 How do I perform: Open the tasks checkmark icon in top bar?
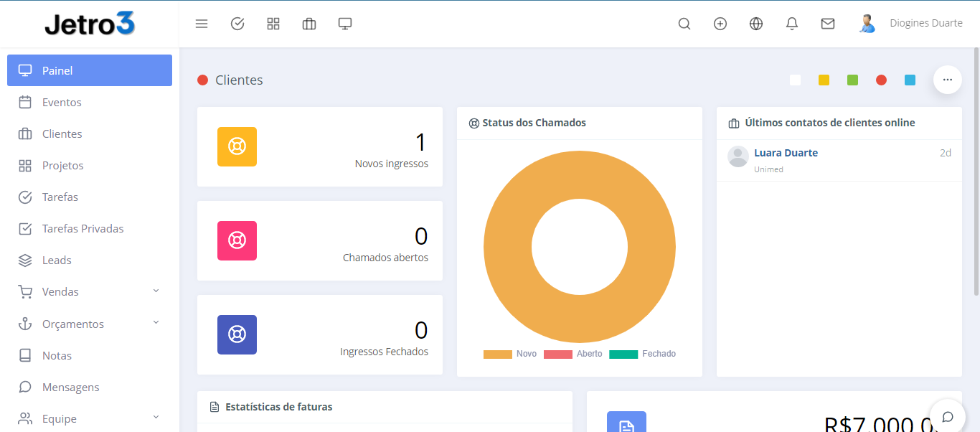tap(237, 24)
